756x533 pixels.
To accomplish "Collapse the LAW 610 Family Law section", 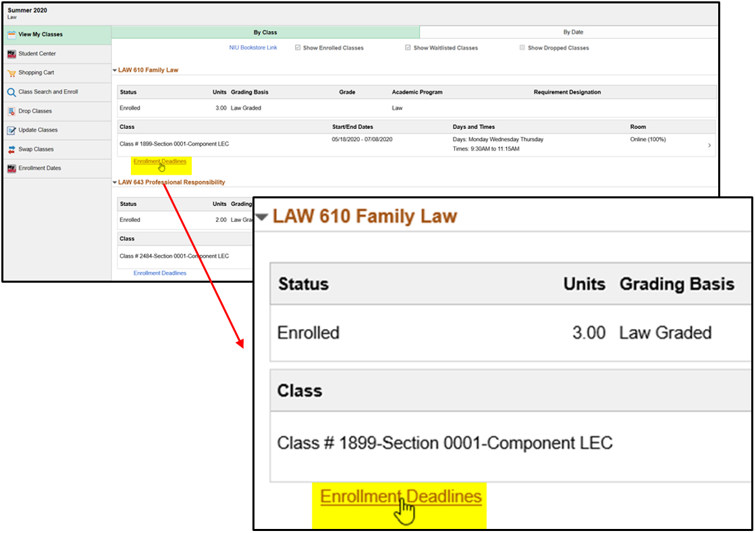I will click(x=115, y=70).
